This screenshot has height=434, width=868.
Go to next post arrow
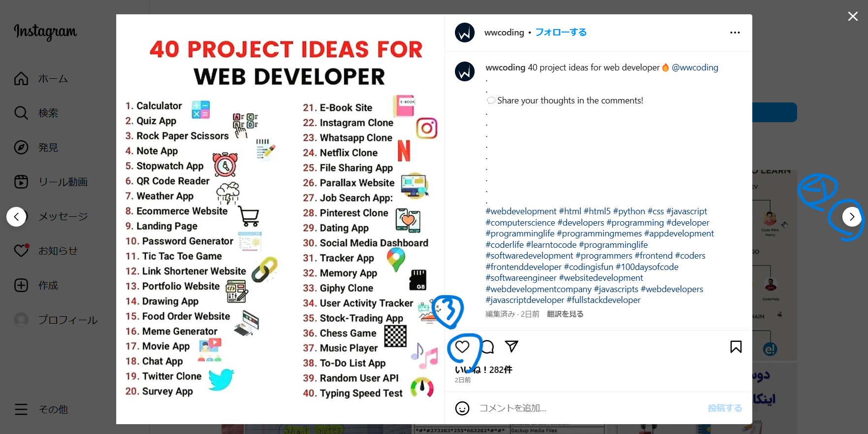[852, 217]
